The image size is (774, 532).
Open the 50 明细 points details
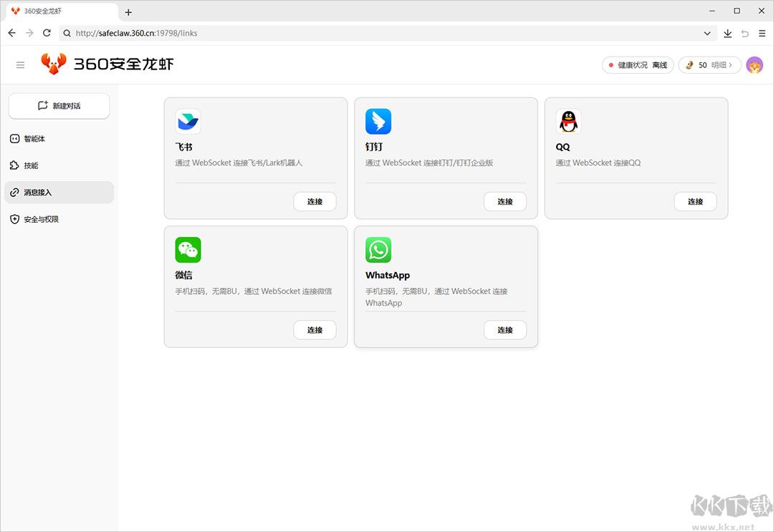tap(709, 65)
